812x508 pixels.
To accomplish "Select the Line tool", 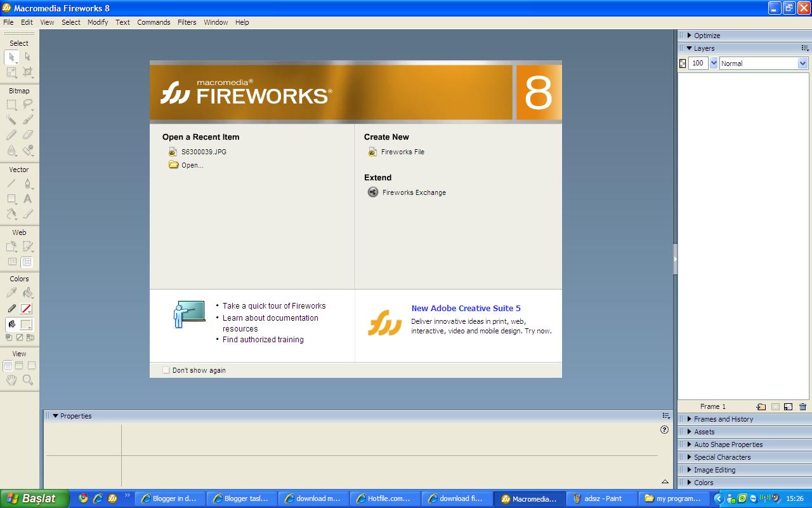I will pos(11,184).
